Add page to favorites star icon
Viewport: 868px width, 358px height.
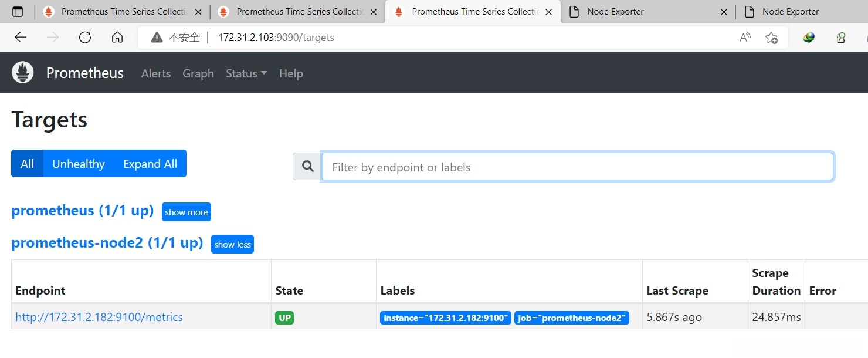[771, 38]
